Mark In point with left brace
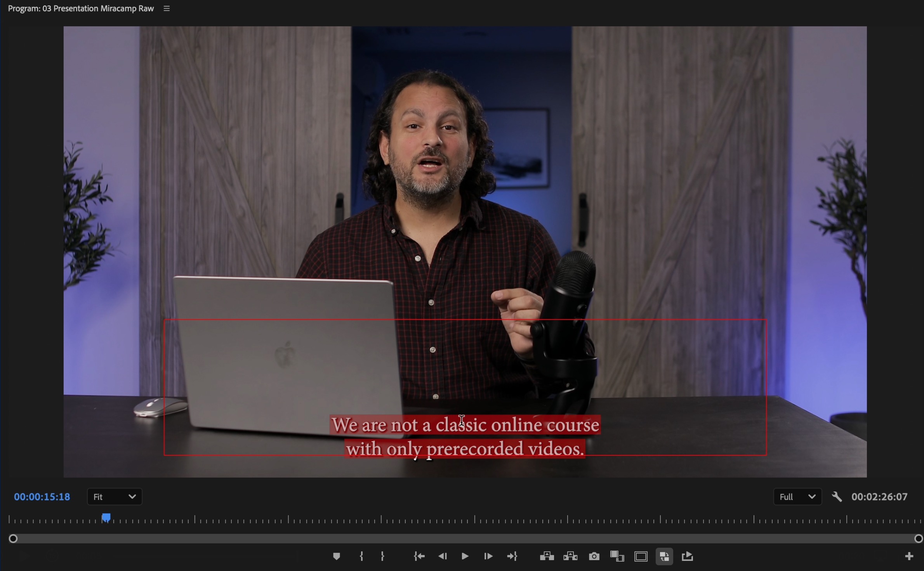This screenshot has height=571, width=924. pos(361,557)
